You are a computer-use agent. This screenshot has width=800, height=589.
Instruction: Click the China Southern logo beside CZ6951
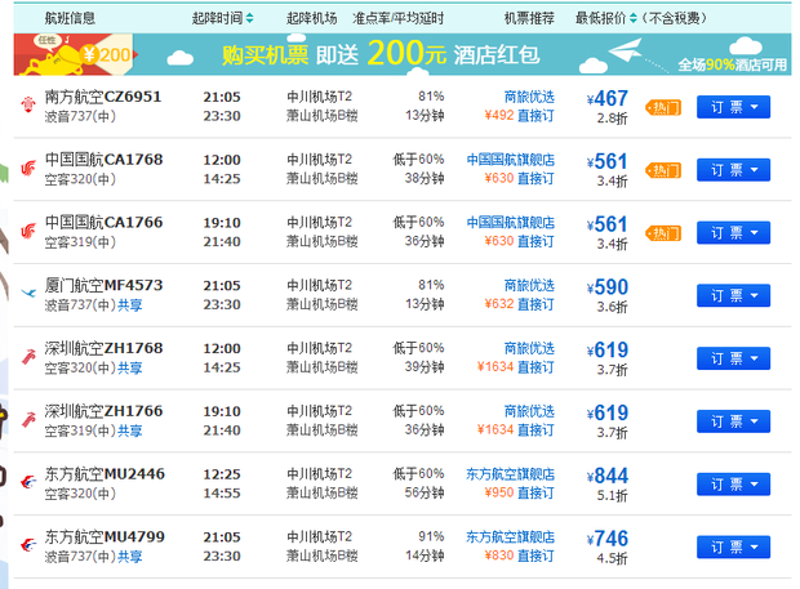tap(28, 104)
